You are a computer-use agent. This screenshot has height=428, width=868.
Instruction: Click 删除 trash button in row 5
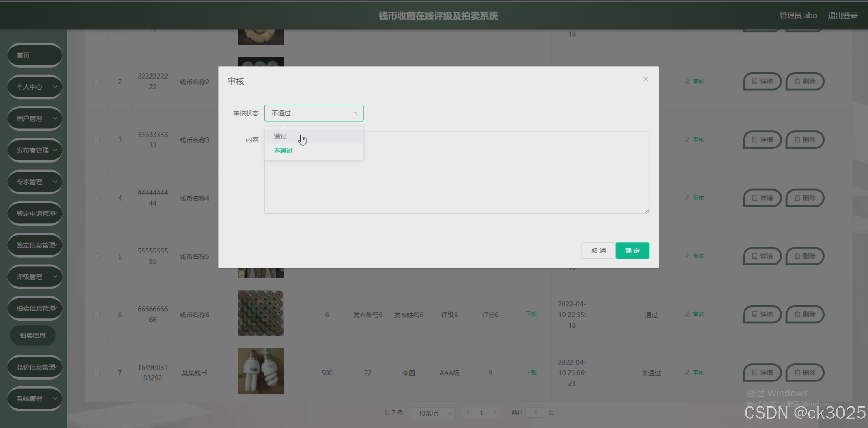pyautogui.click(x=805, y=256)
